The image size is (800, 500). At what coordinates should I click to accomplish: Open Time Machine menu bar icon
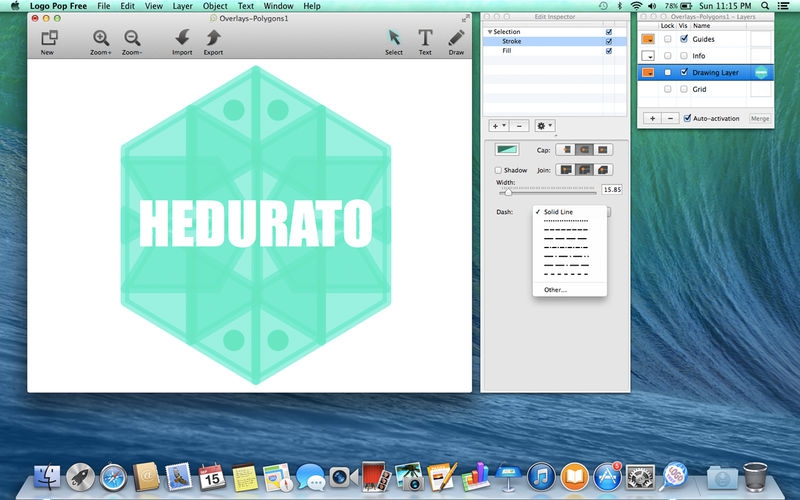tap(603, 6)
